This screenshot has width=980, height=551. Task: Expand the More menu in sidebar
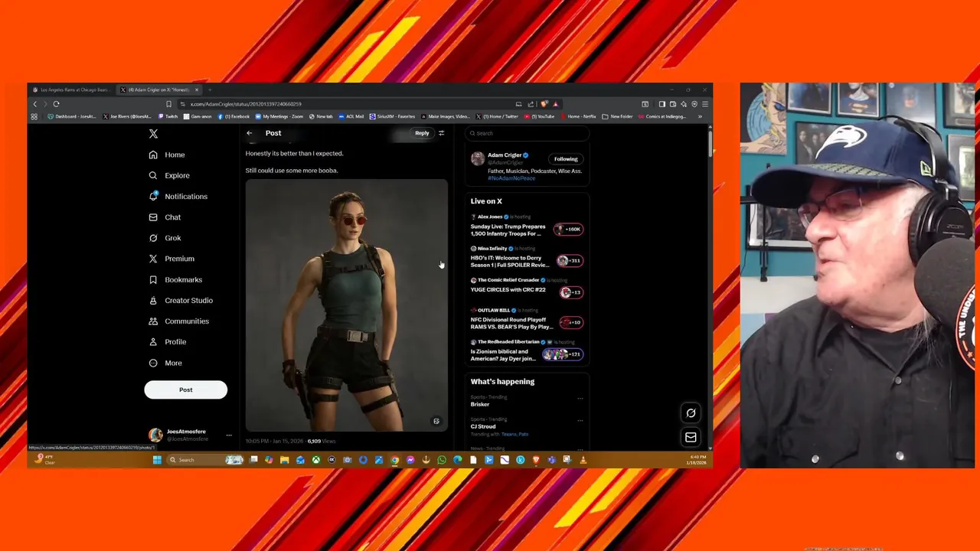point(165,363)
